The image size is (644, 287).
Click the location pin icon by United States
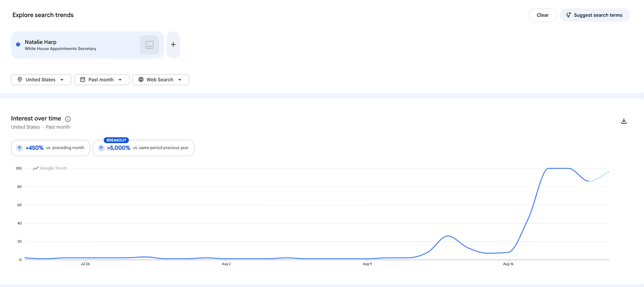(19, 80)
